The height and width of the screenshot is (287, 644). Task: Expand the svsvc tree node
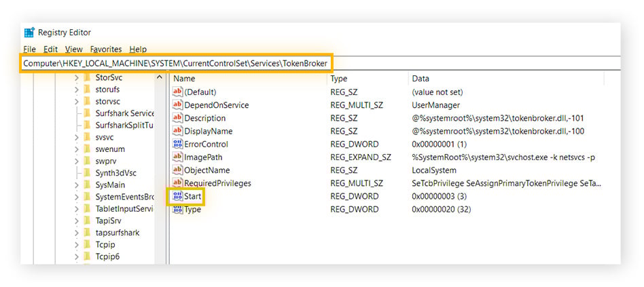pos(77,137)
